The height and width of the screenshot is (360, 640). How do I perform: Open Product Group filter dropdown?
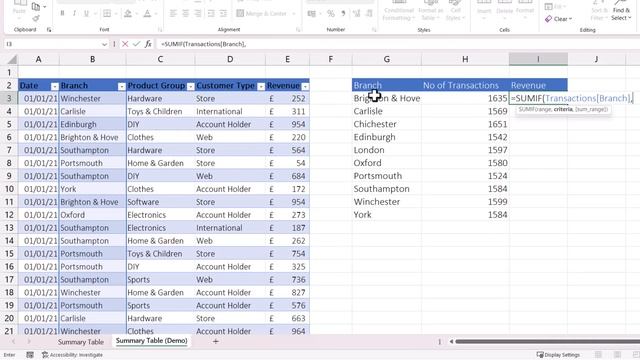tap(190, 86)
